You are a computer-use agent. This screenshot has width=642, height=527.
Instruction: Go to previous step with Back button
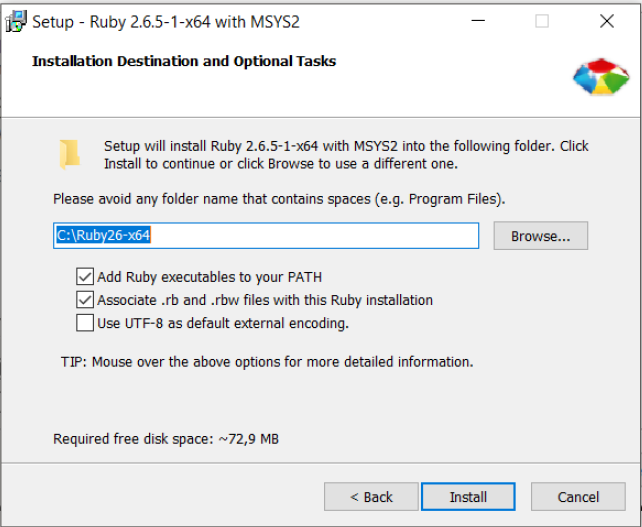coord(371,497)
